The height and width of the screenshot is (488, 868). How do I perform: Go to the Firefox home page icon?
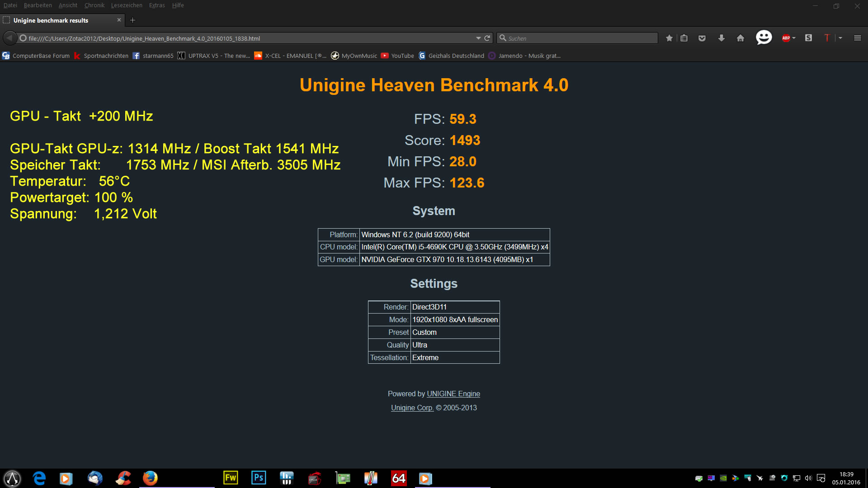tap(741, 38)
